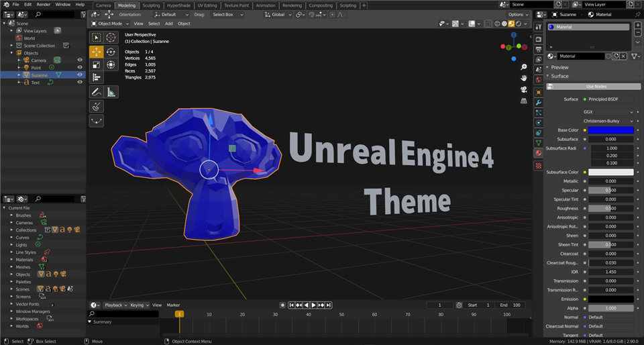
Task: Activate the Scale tool
Action: pyautogui.click(x=97, y=64)
